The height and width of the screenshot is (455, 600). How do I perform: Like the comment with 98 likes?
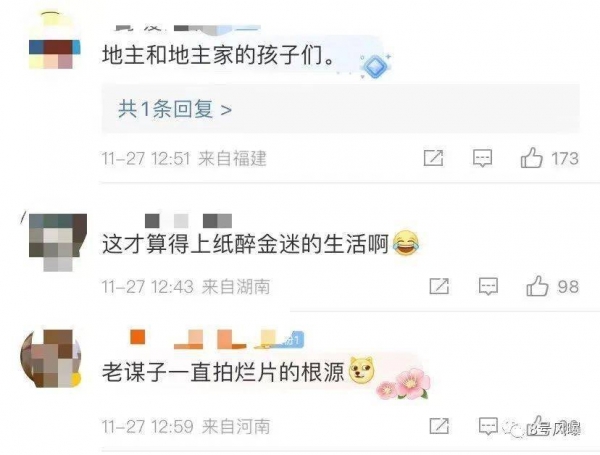coord(537,286)
